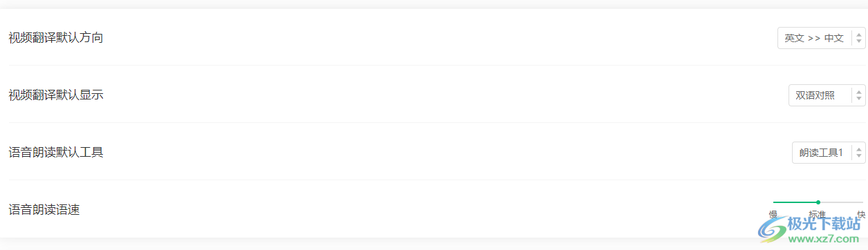
Task: Click the green handle on the 语音朗读语速 slider
Action: [818, 202]
